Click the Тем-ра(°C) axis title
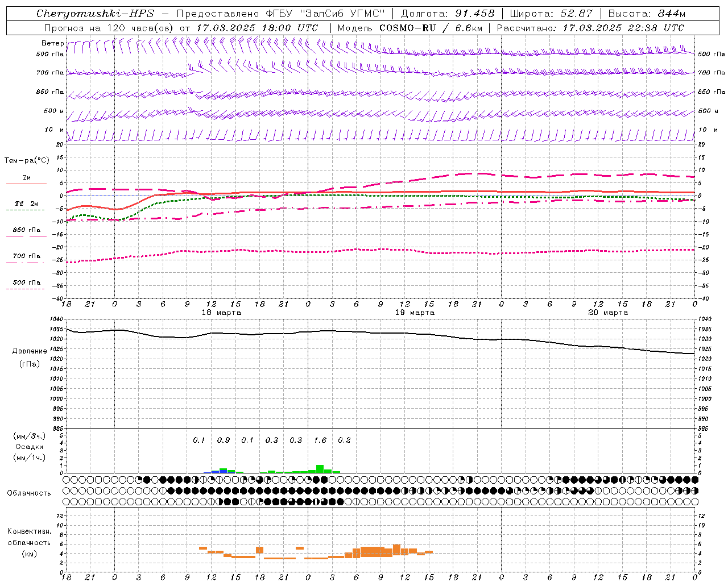Screen dimensions: 728x582 27,161
